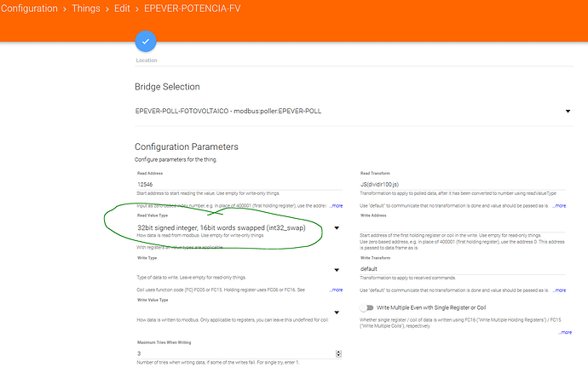The width and height of the screenshot is (588, 373).
Task: Click the blue checkmark save icon
Action: click(x=146, y=40)
